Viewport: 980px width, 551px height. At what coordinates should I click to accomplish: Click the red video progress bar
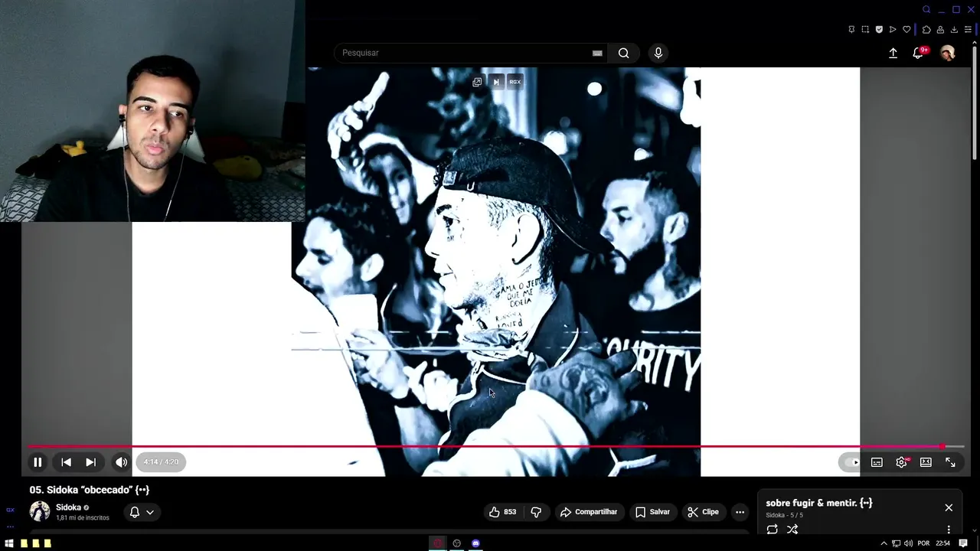(496, 446)
